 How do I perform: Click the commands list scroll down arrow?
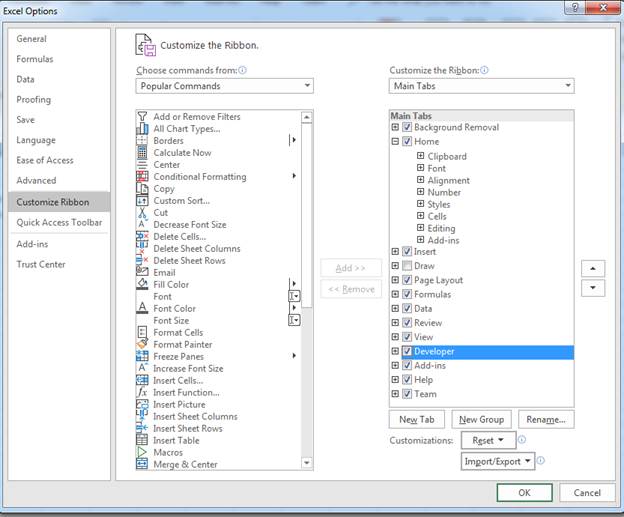tap(307, 463)
